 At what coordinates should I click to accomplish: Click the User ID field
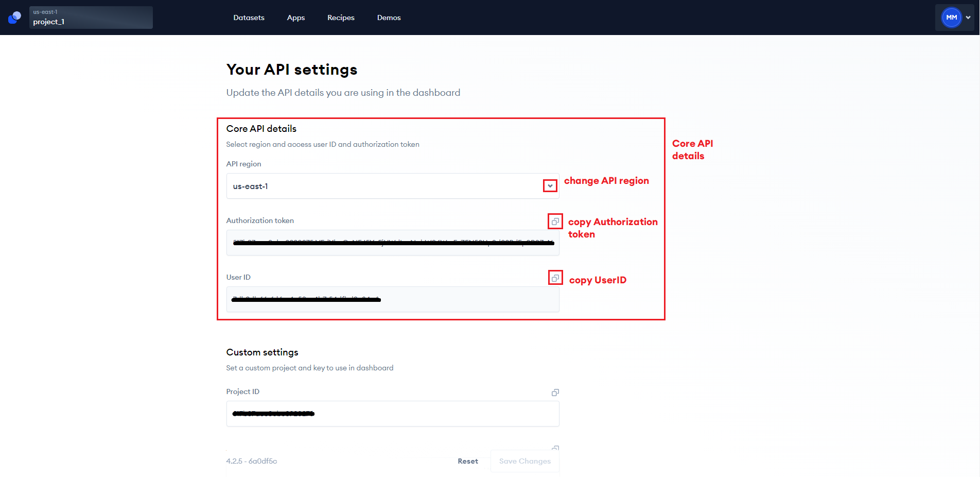(393, 299)
